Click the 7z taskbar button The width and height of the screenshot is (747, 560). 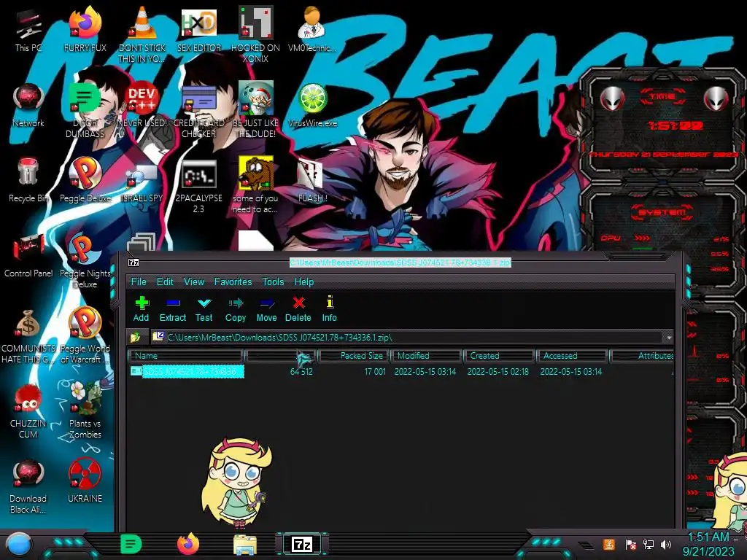302,544
